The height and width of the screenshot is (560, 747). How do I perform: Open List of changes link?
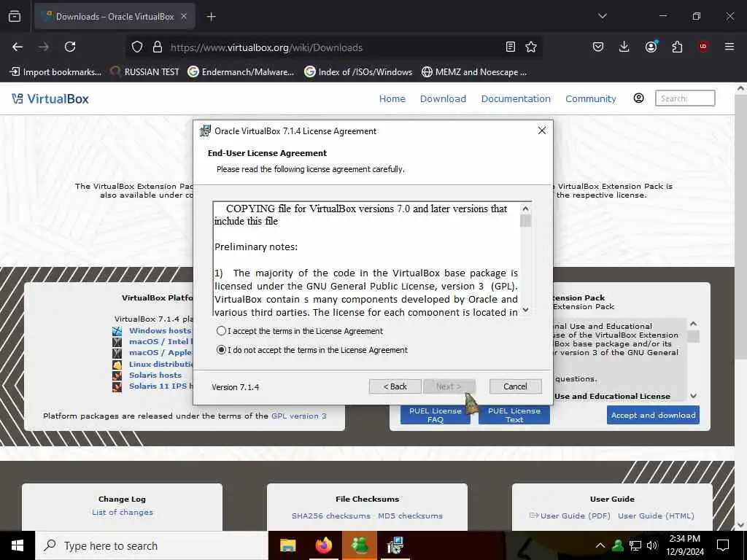coord(123,512)
